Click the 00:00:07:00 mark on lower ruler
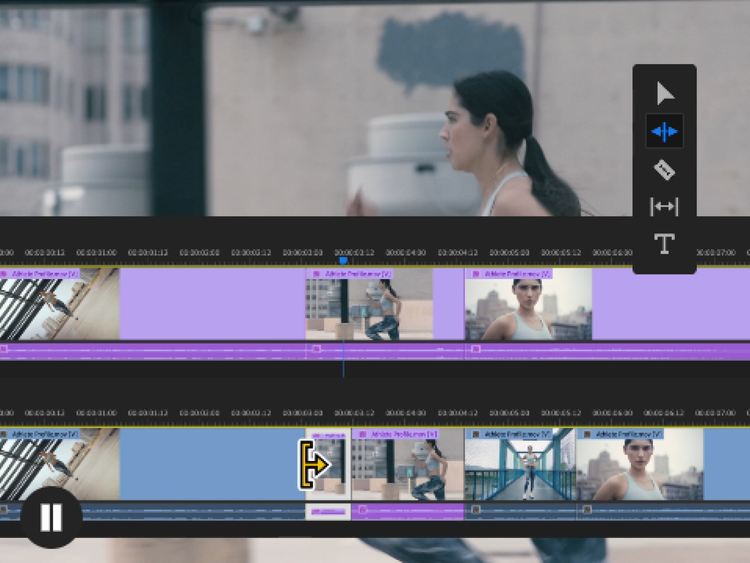Image resolution: width=750 pixels, height=563 pixels. click(x=716, y=412)
